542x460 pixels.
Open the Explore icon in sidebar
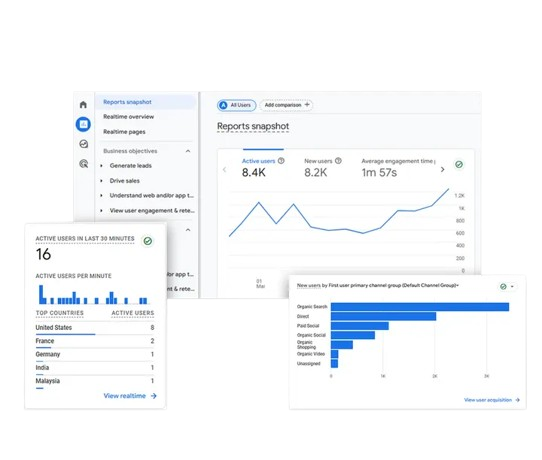coord(84,144)
